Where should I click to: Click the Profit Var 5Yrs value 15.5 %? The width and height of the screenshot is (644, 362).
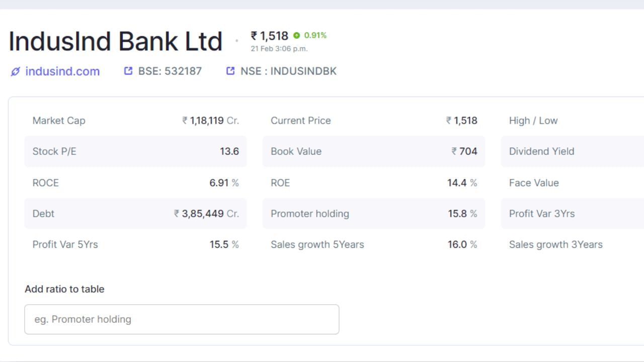(224, 245)
